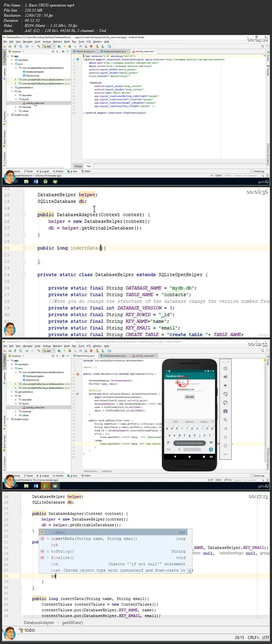The height and width of the screenshot is (644, 272).
Task: Open Tools menu in 00:12:55 frame
Action: click(x=81, y=346)
